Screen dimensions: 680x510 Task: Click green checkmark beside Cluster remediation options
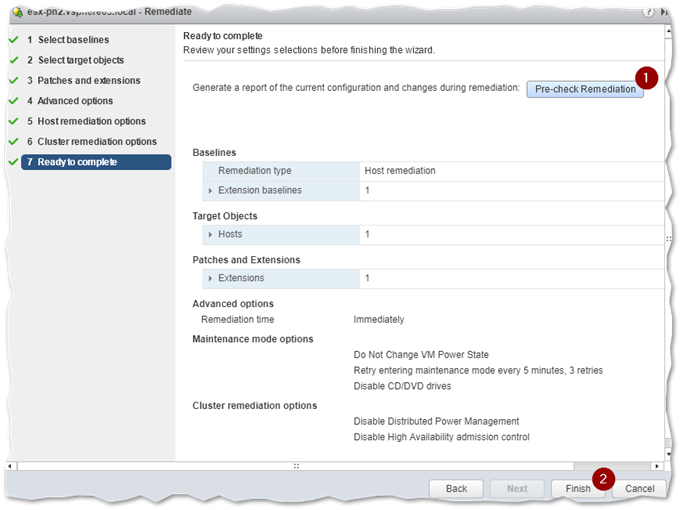coord(13,141)
